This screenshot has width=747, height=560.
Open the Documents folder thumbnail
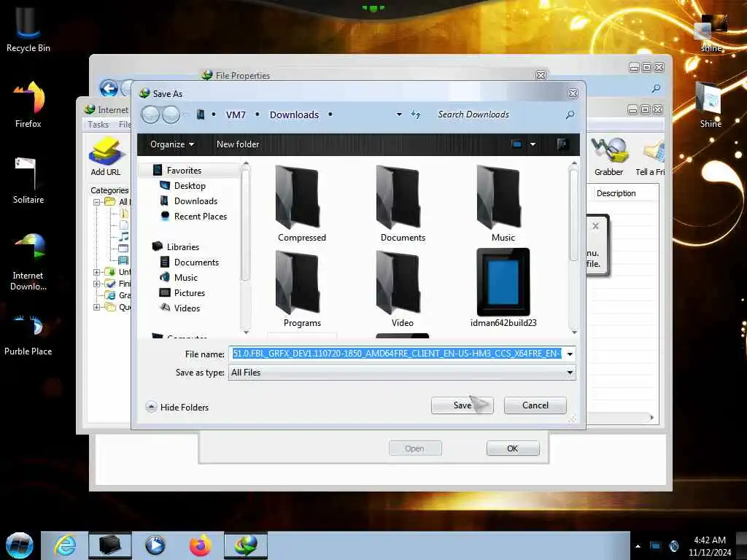point(402,204)
